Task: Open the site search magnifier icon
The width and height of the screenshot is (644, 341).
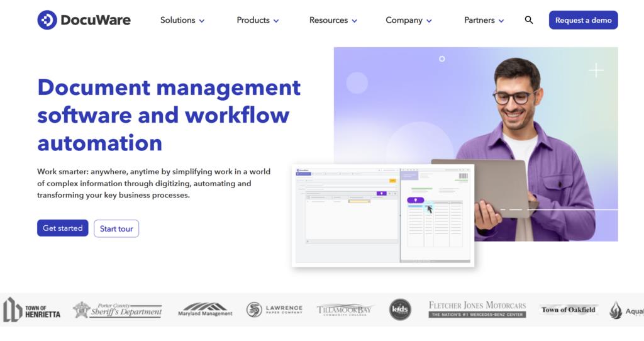Action: pyautogui.click(x=529, y=20)
